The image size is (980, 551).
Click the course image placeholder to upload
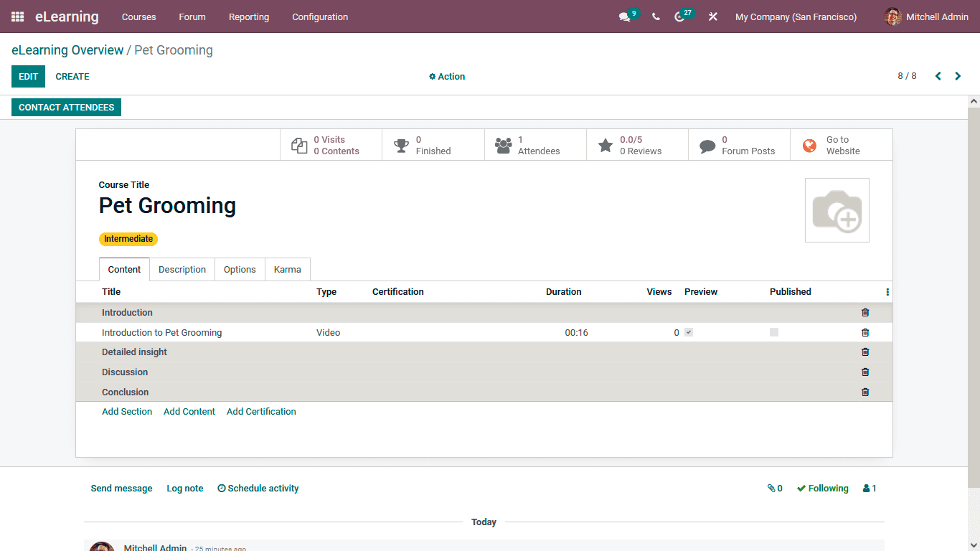tap(837, 209)
